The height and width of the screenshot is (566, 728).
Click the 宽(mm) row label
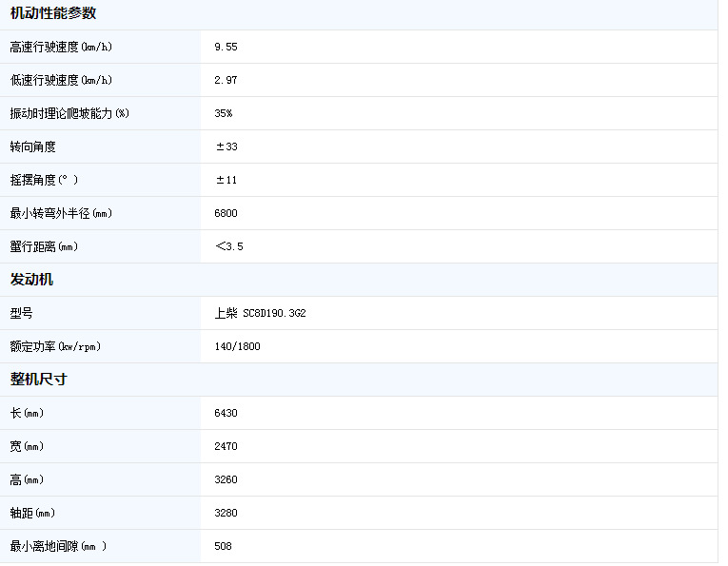click(27, 446)
